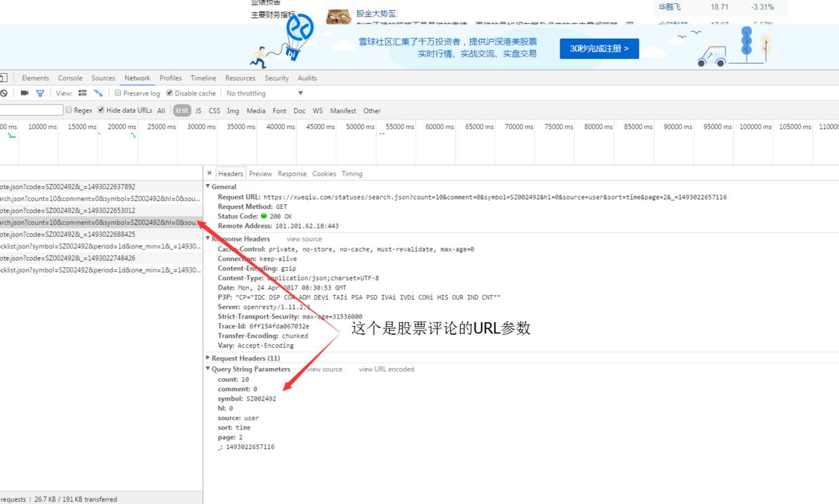Image resolution: width=839 pixels, height=504 pixels.
Task: Click the 35000 ms timeline marker
Action: click(x=241, y=127)
